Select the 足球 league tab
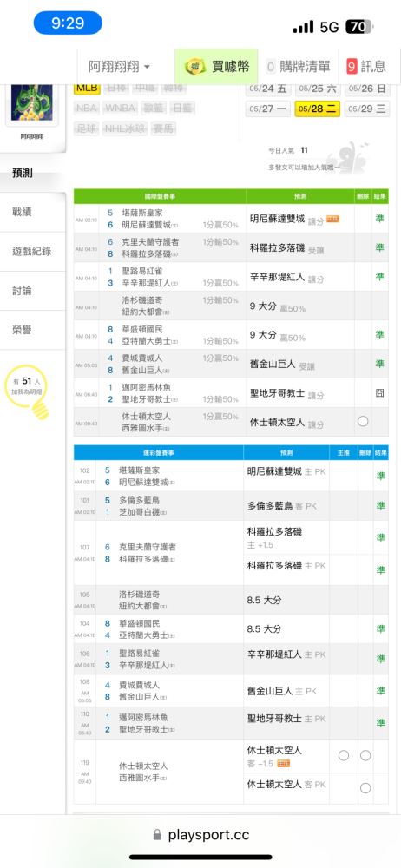Image resolution: width=401 pixels, height=868 pixels. click(x=87, y=128)
